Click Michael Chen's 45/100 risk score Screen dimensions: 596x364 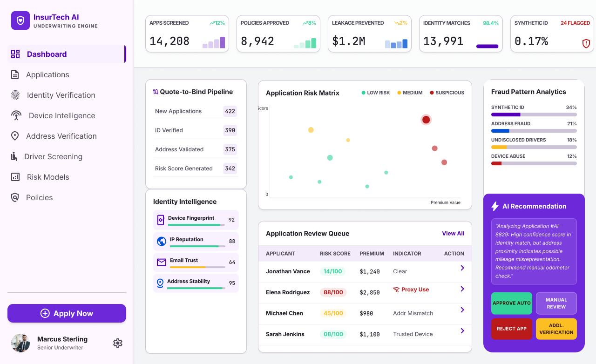click(333, 313)
